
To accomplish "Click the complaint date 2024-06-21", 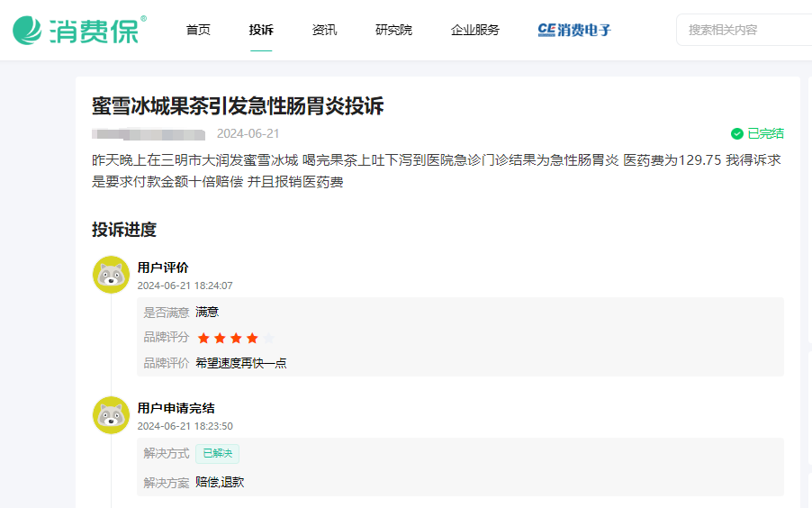I will (x=248, y=133).
